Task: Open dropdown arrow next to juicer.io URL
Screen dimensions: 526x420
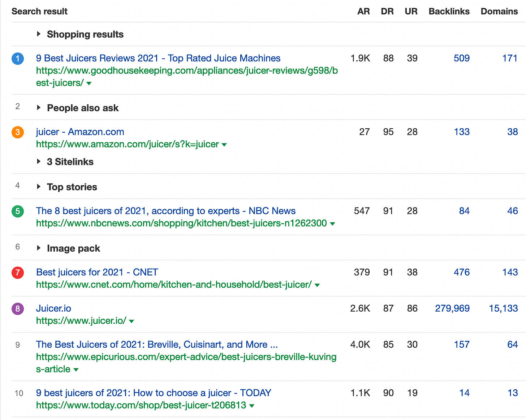Action: 131,322
